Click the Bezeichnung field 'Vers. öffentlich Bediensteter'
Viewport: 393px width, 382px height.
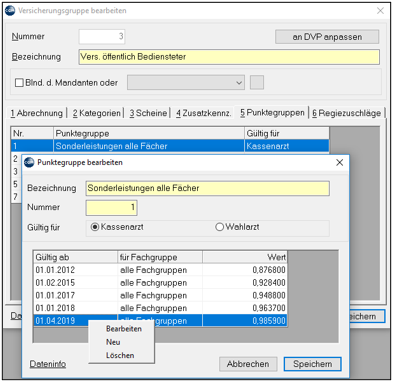[x=229, y=57]
